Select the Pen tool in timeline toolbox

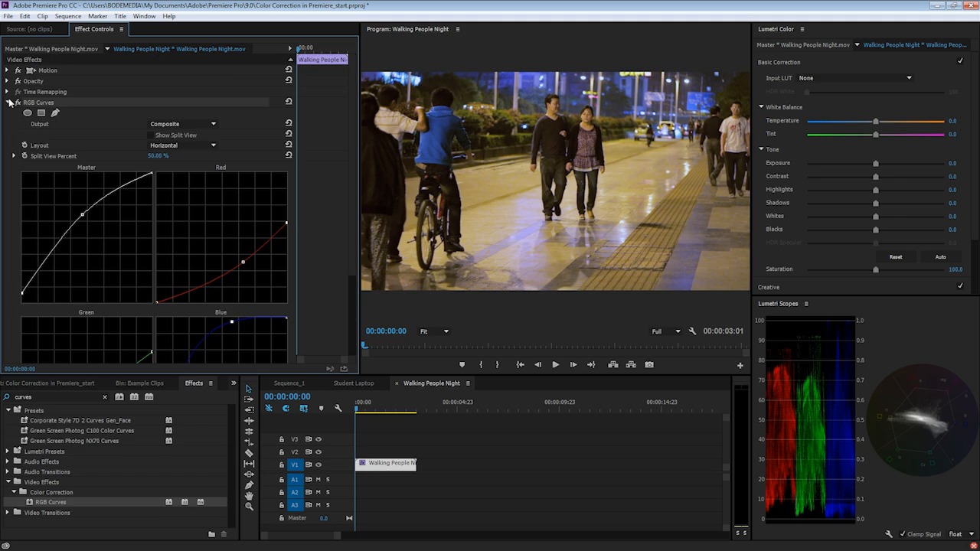pyautogui.click(x=249, y=485)
